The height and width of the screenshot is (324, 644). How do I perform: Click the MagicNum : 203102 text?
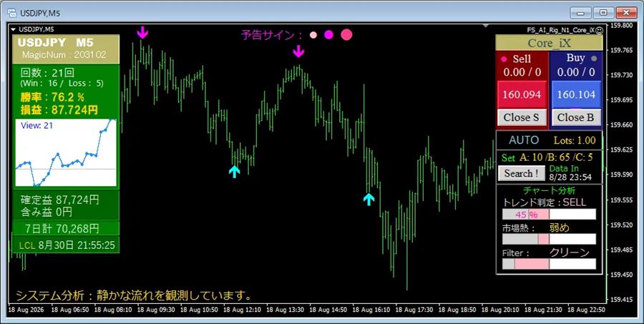[x=64, y=54]
